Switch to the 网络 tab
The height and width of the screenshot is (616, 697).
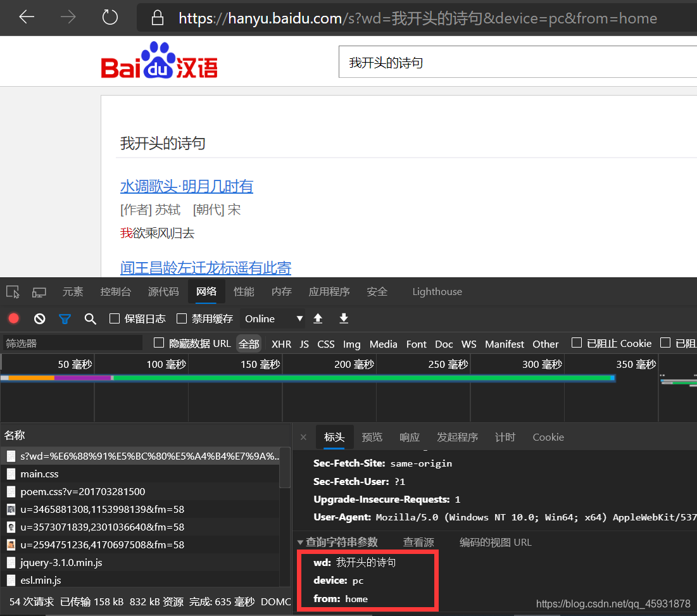point(206,292)
